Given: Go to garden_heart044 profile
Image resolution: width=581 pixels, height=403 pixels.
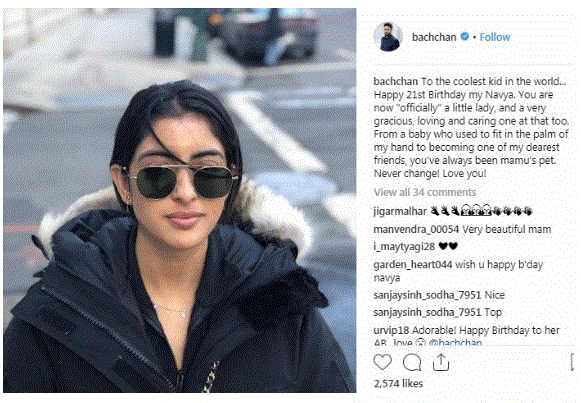Looking at the screenshot, I should (x=413, y=264).
